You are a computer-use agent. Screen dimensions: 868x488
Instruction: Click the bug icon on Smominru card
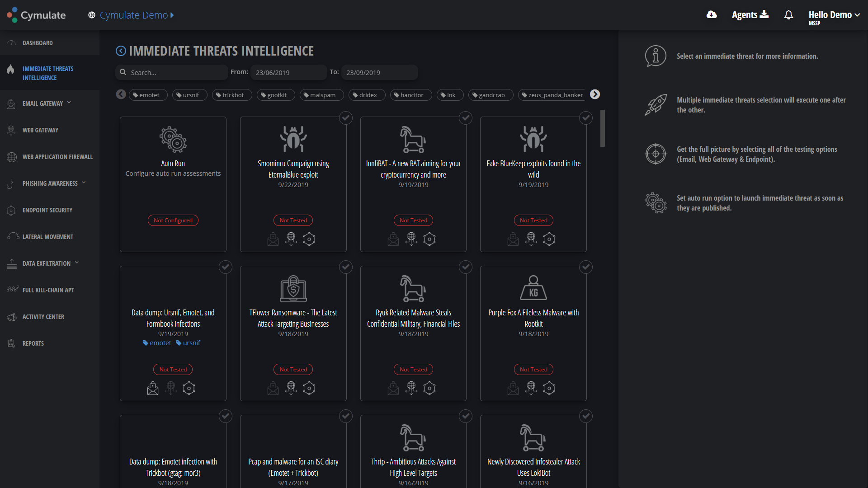click(293, 139)
